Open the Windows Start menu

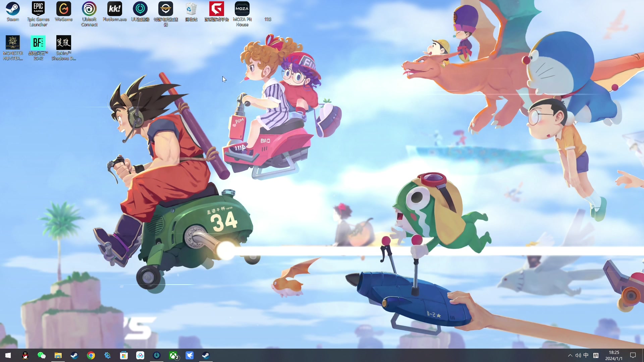pyautogui.click(x=8, y=355)
